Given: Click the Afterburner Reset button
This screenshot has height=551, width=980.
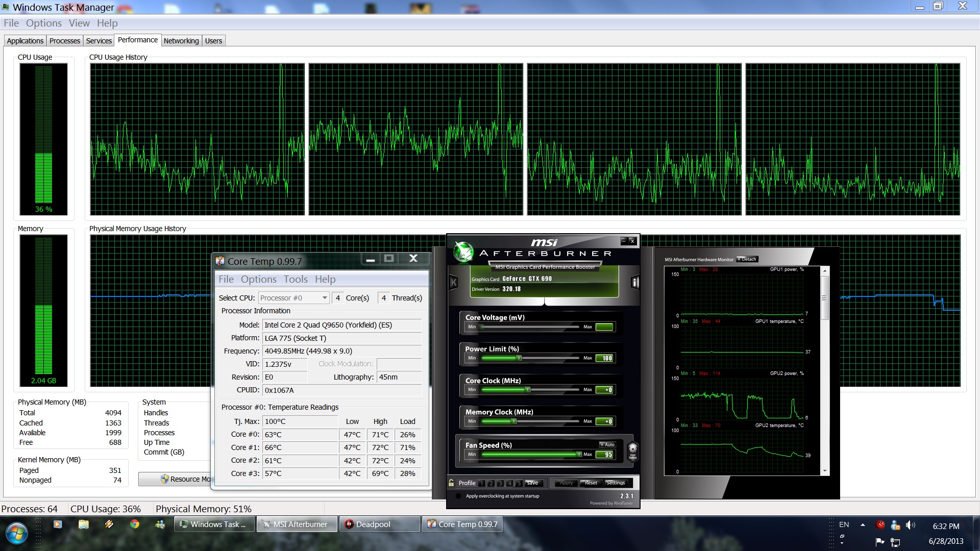Looking at the screenshot, I should (x=591, y=483).
